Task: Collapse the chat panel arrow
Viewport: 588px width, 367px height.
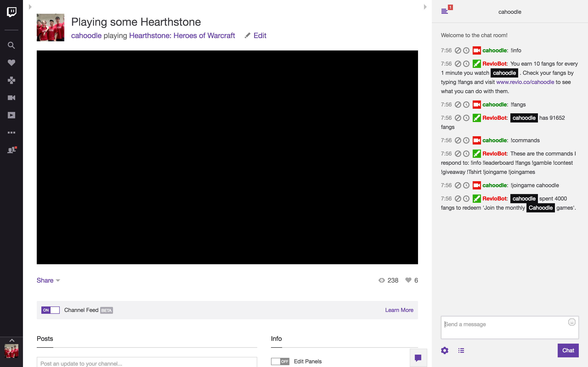Action: 425,7
